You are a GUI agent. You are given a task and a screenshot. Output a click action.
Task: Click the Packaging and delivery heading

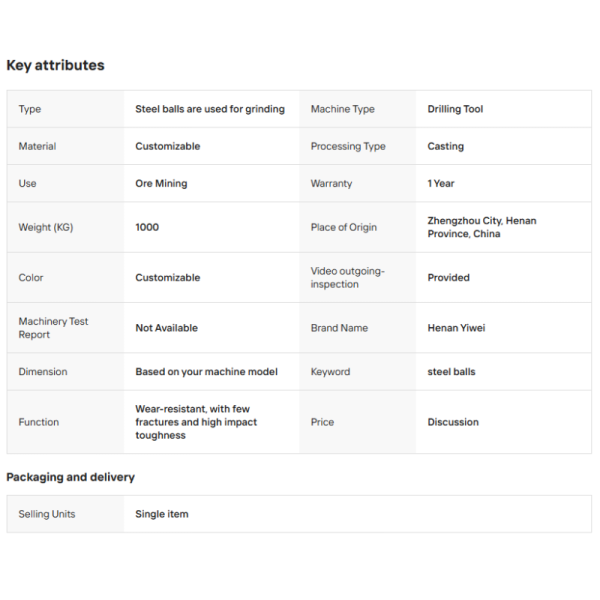click(71, 477)
